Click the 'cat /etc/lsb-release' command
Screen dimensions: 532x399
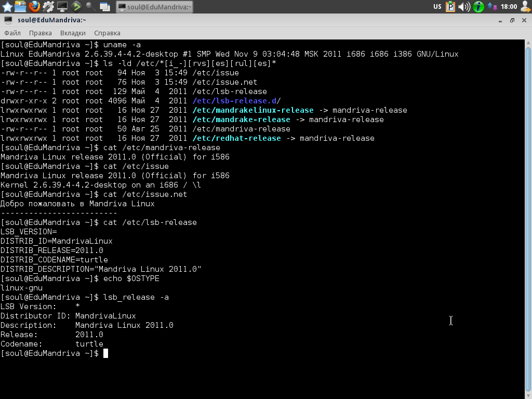150,222
